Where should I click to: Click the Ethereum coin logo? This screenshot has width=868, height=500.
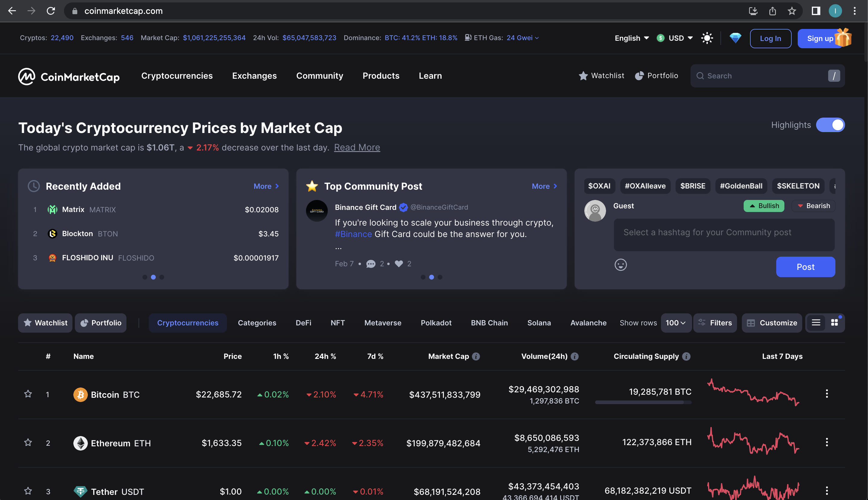pyautogui.click(x=80, y=443)
